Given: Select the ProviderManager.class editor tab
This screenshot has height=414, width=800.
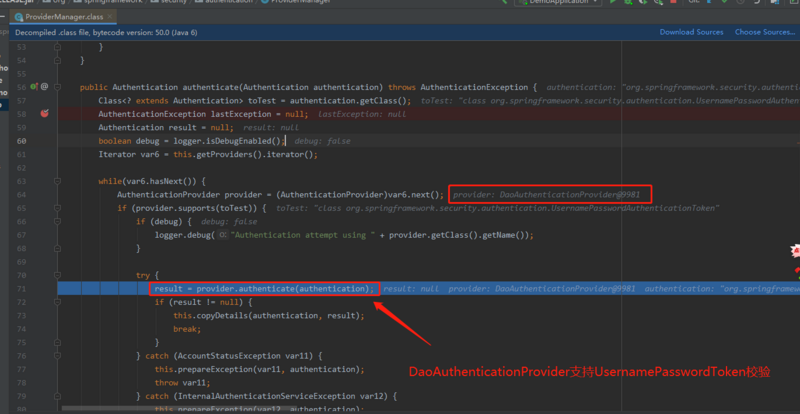Looking at the screenshot, I should 63,17.
